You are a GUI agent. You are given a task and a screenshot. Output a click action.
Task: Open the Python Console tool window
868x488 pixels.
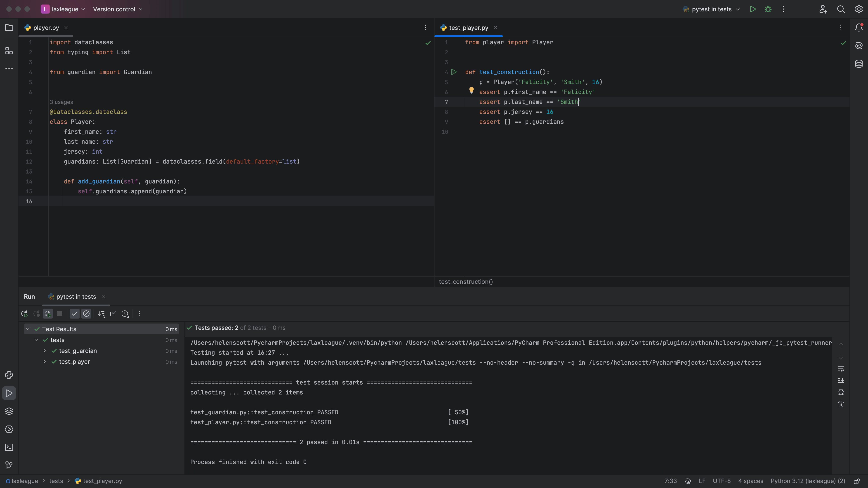tap(9, 375)
